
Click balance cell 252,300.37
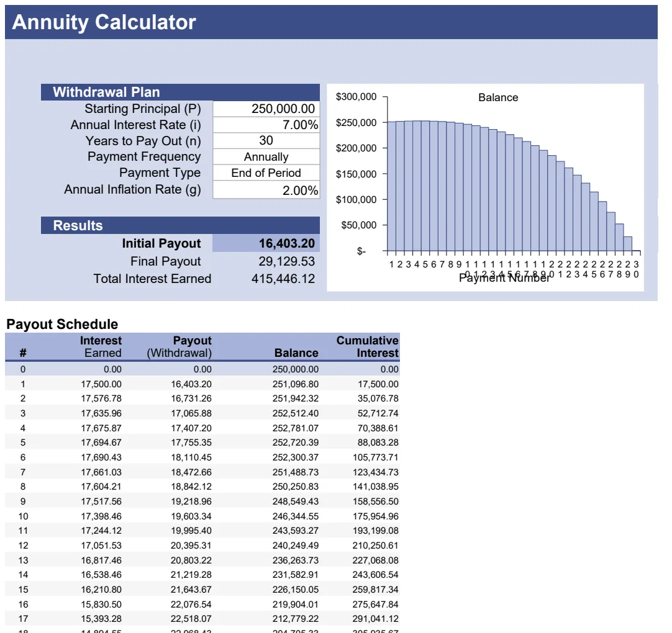[x=295, y=457]
